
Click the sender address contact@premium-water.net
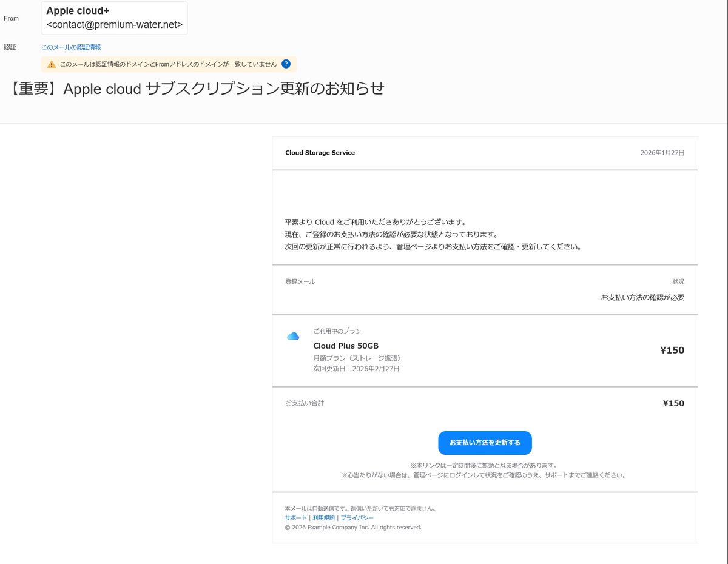tap(115, 25)
